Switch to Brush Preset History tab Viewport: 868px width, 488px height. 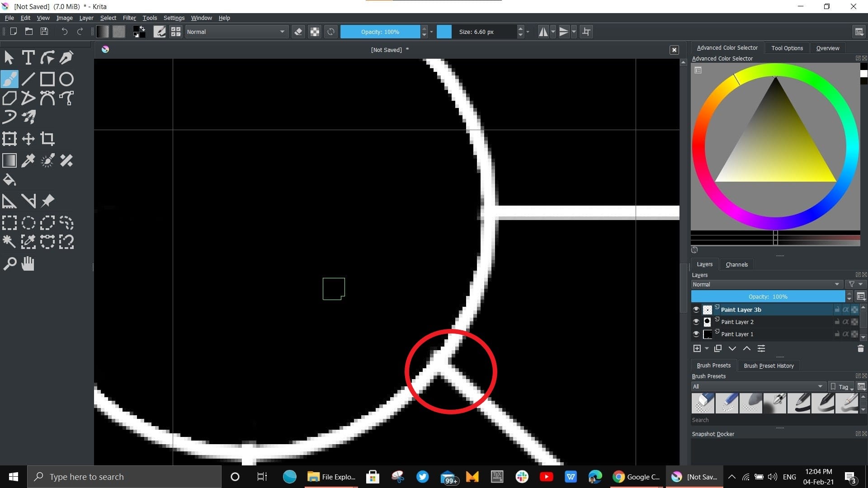[x=769, y=366]
